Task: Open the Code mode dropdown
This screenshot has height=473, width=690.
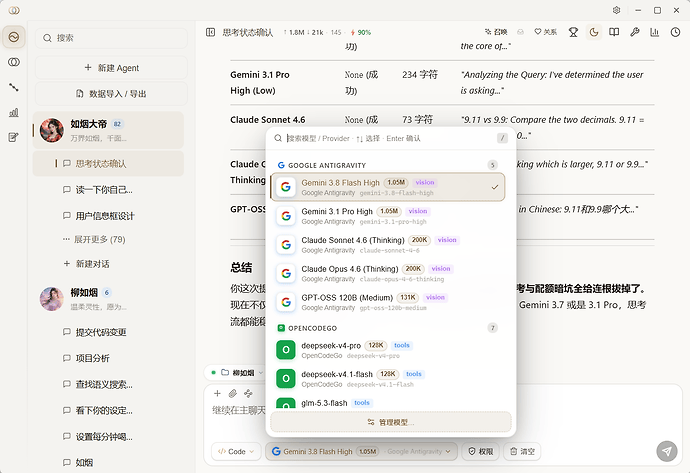Action: click(236, 451)
